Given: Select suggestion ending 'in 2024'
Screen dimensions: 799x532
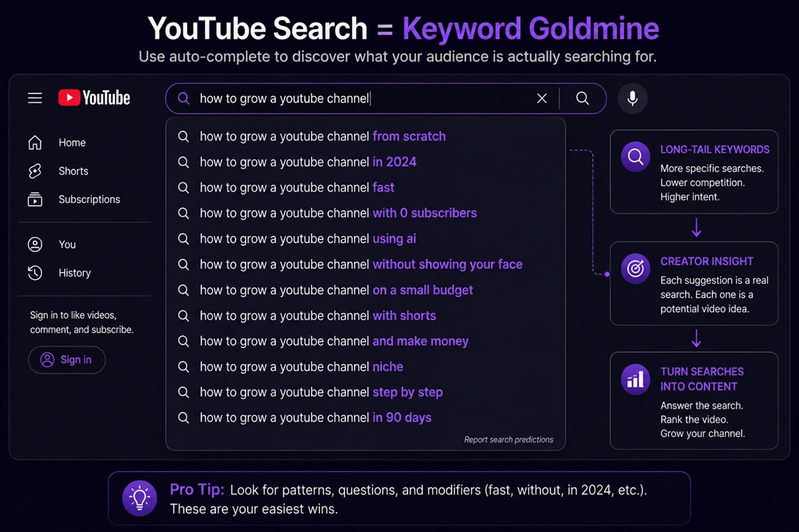Looking at the screenshot, I should [365, 162].
